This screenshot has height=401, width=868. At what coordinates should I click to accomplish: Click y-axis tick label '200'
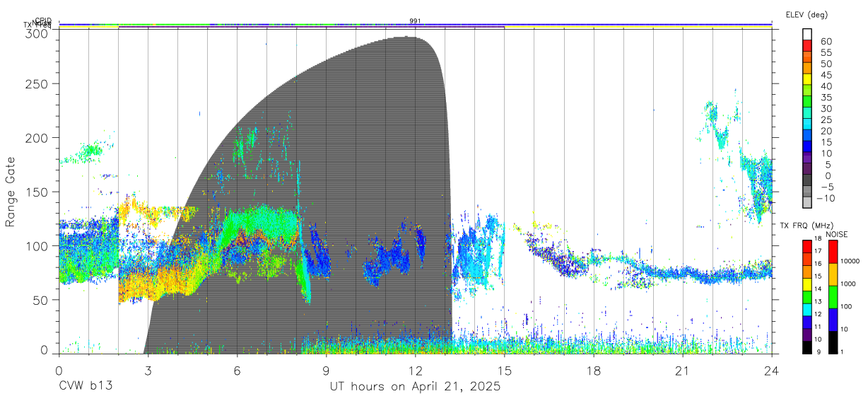coord(37,137)
